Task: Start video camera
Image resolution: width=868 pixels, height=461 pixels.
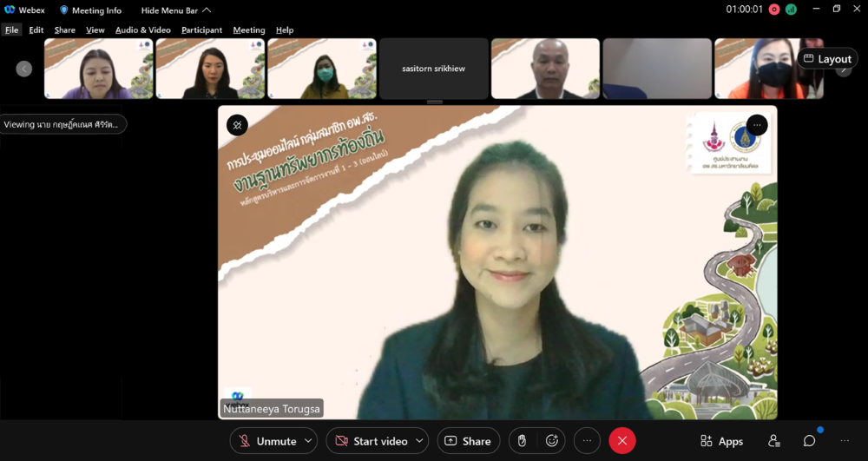Action: tap(371, 441)
